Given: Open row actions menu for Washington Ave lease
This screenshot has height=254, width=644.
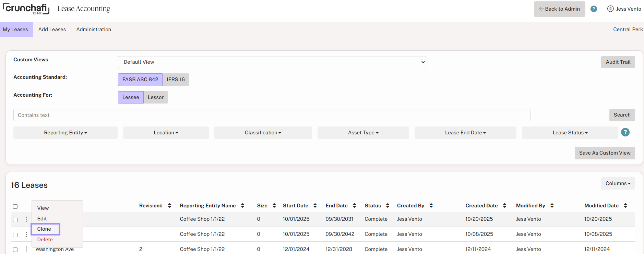Looking at the screenshot, I should [x=26, y=249].
